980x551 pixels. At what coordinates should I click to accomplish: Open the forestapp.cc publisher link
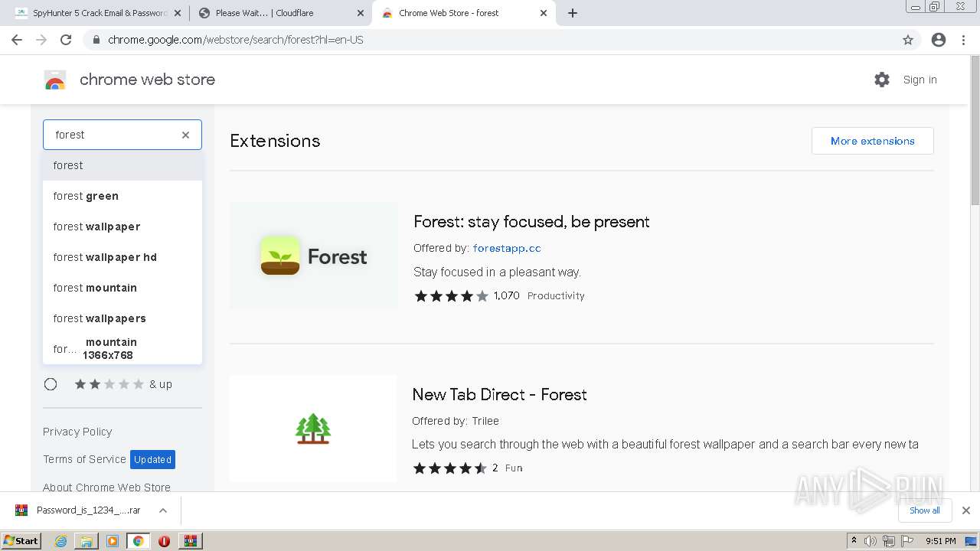507,248
